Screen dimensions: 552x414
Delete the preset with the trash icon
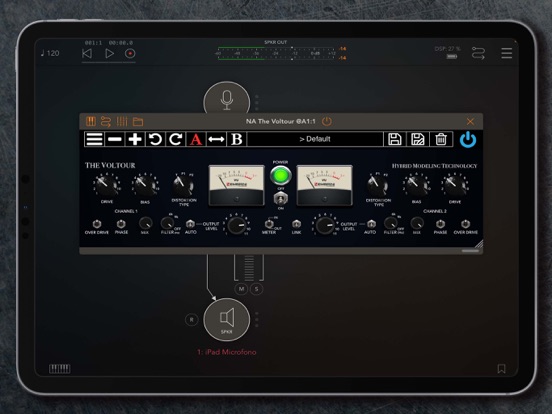441,139
